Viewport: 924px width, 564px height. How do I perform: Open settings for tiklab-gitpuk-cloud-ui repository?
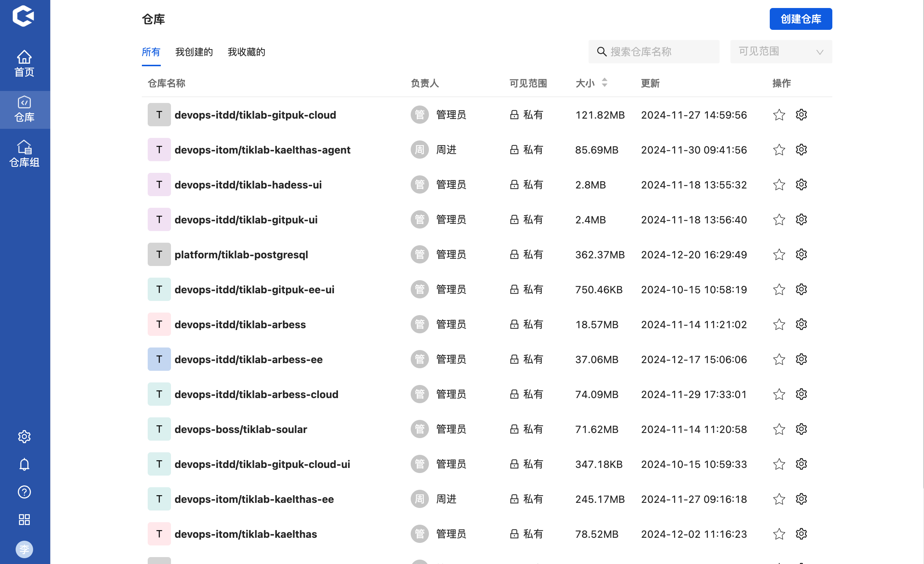[x=801, y=464]
